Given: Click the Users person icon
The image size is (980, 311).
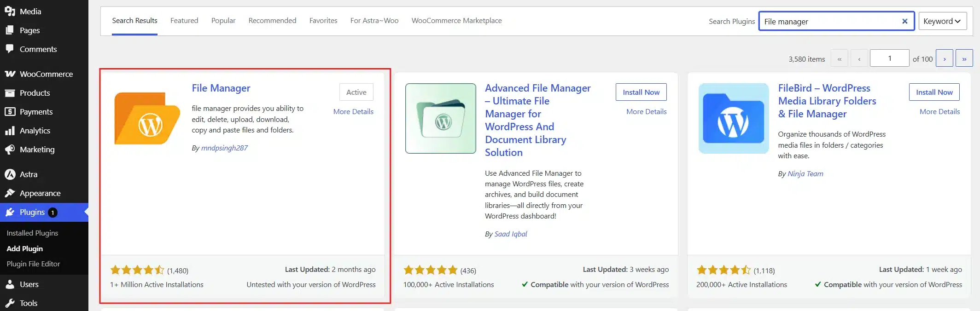Looking at the screenshot, I should point(10,284).
